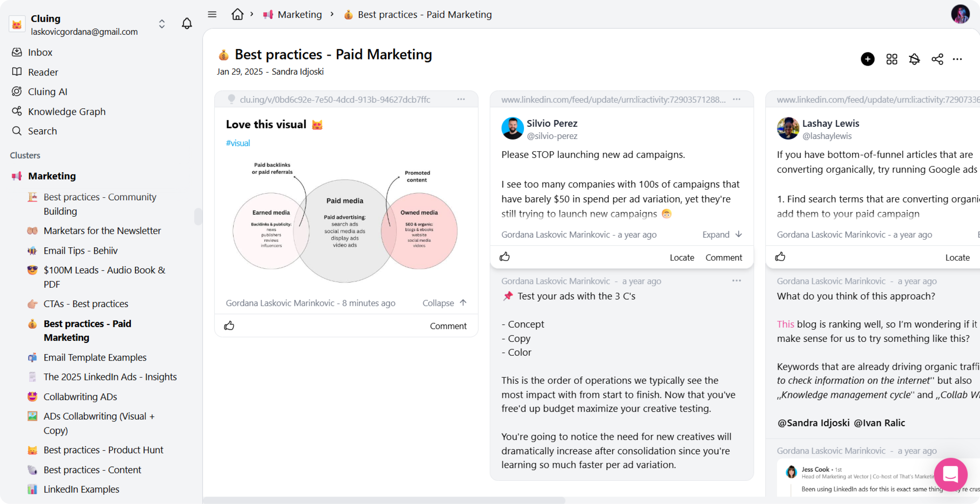Open the notifications bell in sidebar header

187,24
